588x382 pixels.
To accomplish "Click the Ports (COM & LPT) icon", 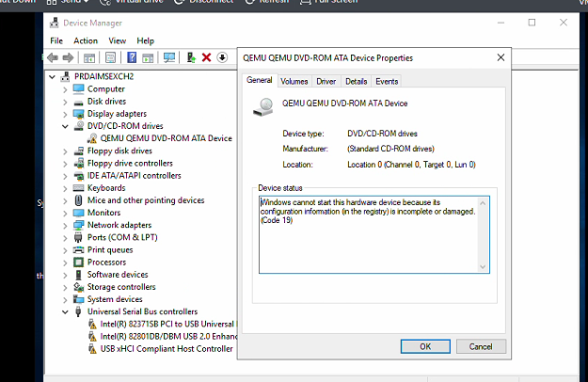I will pos(78,237).
